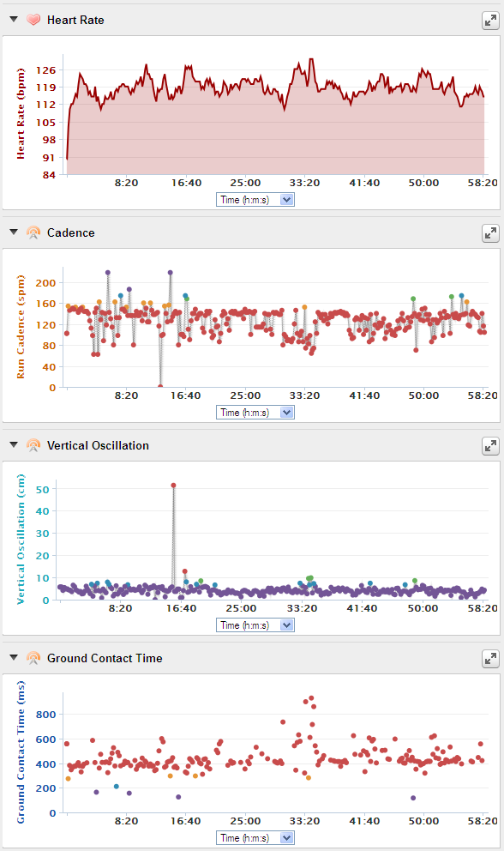Expand the Cadence chart to full view
The image size is (504, 851).
pyautogui.click(x=490, y=233)
